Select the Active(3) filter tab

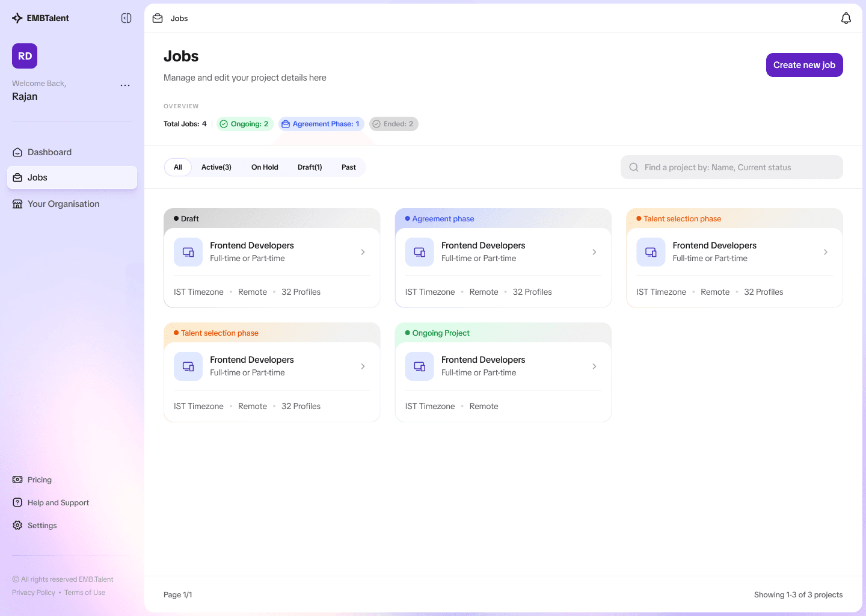click(x=216, y=167)
